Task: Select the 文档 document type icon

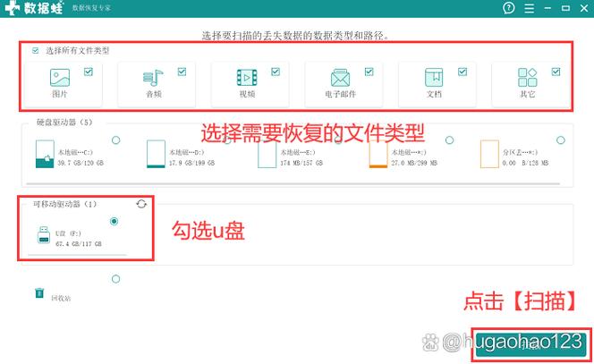Action: pyautogui.click(x=434, y=77)
